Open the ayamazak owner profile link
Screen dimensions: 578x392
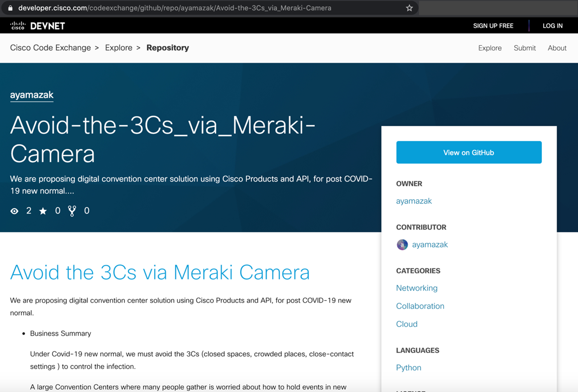[414, 201]
